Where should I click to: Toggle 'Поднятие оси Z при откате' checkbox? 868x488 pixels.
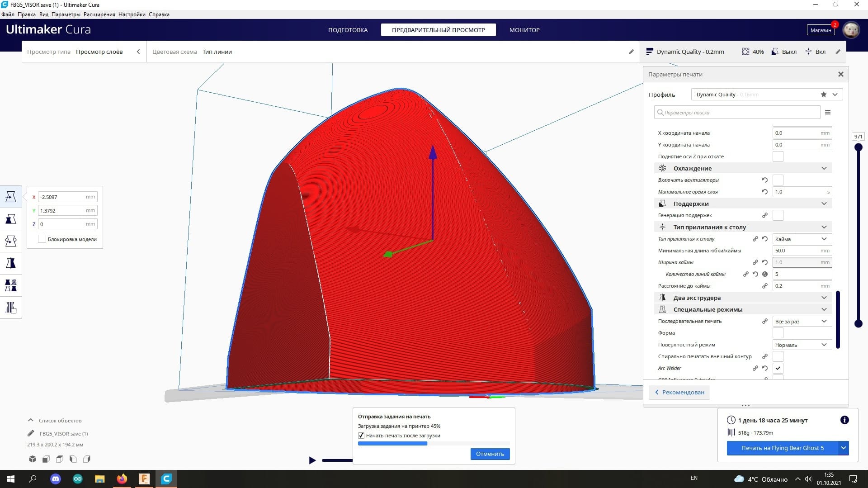778,156
